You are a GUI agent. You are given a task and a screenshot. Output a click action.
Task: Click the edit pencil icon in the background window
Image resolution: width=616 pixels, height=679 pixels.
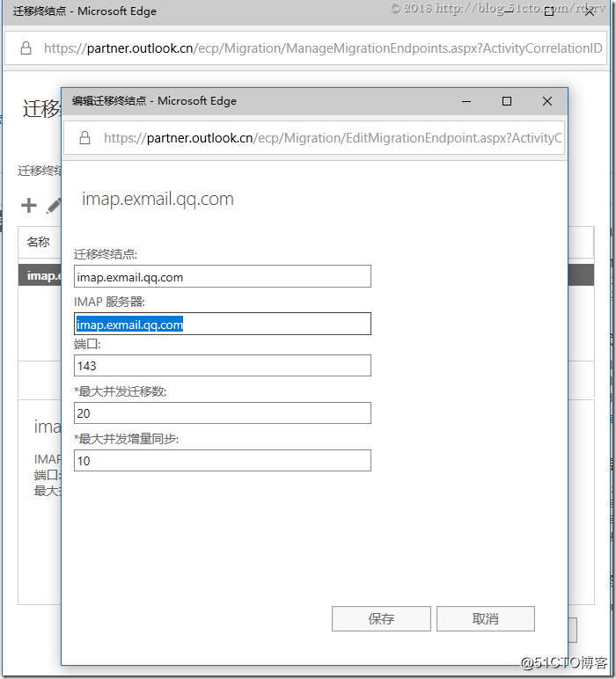(x=54, y=206)
